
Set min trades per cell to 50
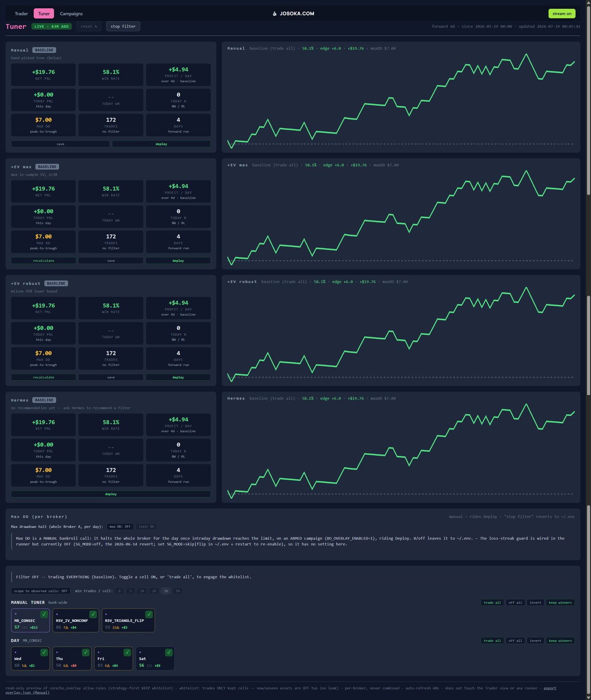coord(178,591)
